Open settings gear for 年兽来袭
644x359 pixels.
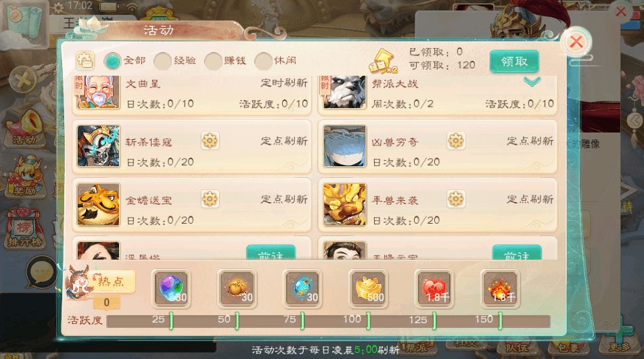coord(456,199)
